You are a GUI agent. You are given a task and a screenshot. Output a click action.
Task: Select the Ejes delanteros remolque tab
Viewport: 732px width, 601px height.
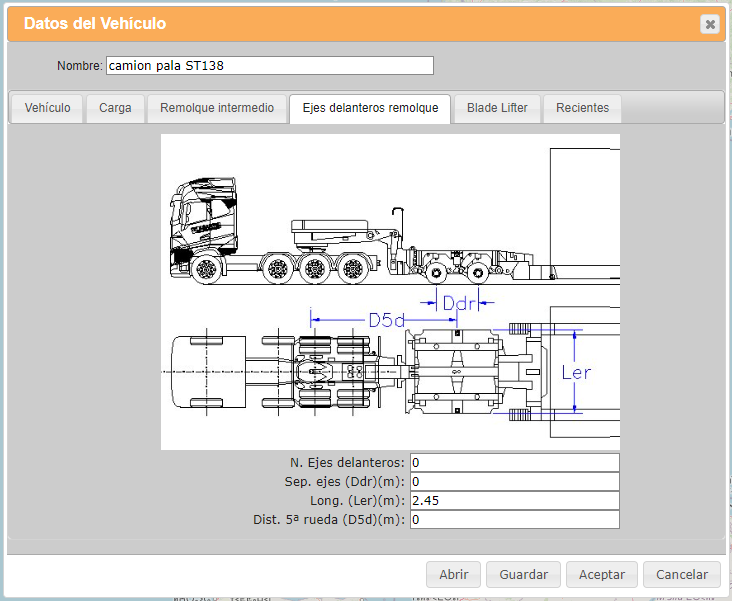370,108
